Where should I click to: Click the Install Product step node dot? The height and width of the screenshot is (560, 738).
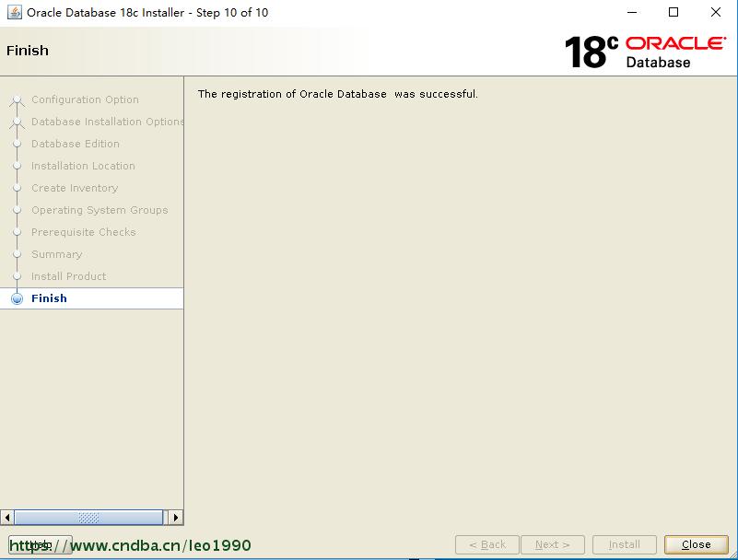click(x=17, y=276)
